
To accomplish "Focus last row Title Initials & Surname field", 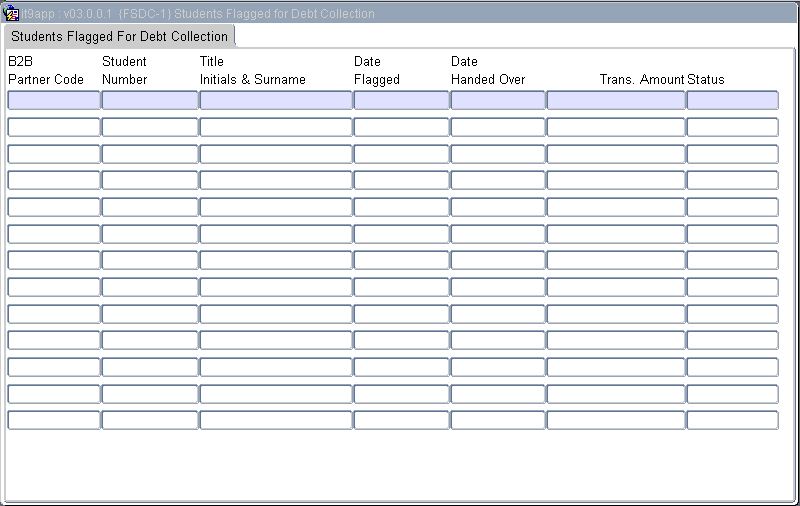I will (x=276, y=420).
